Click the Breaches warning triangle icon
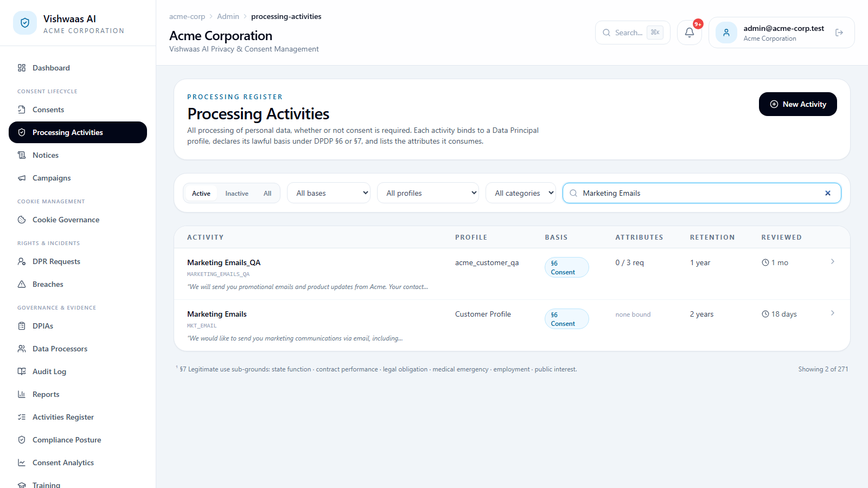Screen dimensions: 868x488 22,284
